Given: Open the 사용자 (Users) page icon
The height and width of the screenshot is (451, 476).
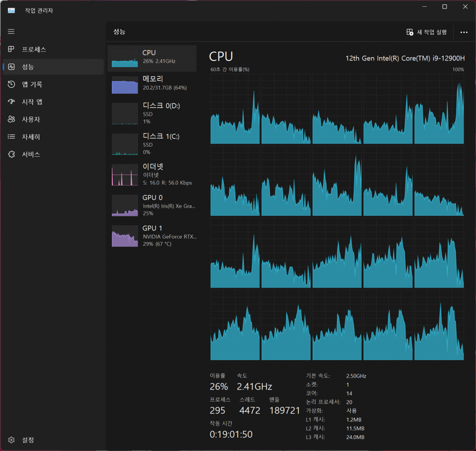Looking at the screenshot, I should [11, 120].
